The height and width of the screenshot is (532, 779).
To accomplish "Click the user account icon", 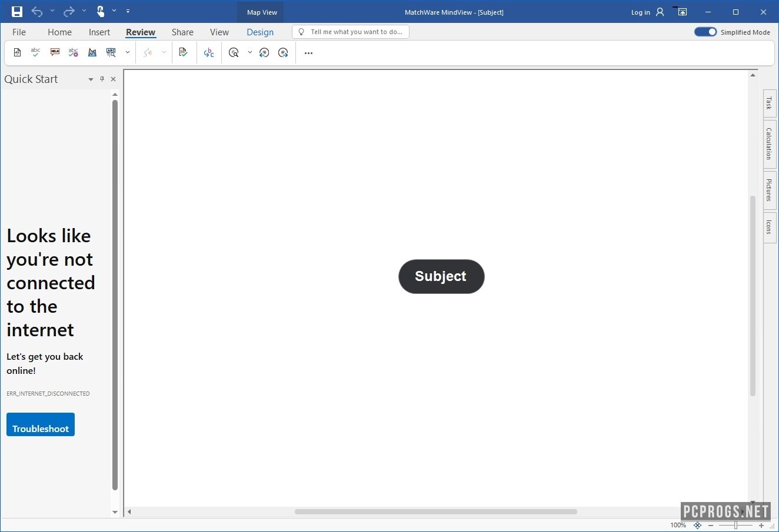I will [x=660, y=12].
